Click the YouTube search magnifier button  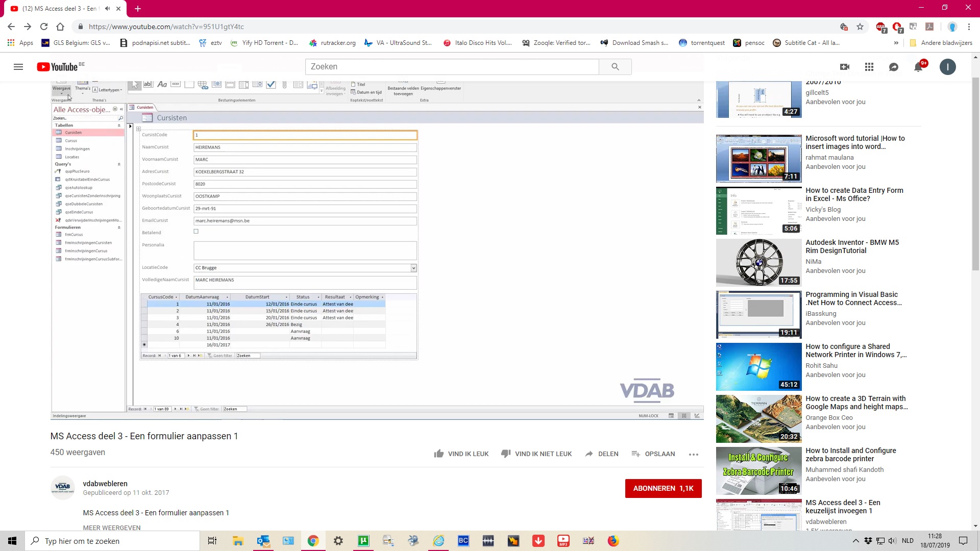coord(615,67)
